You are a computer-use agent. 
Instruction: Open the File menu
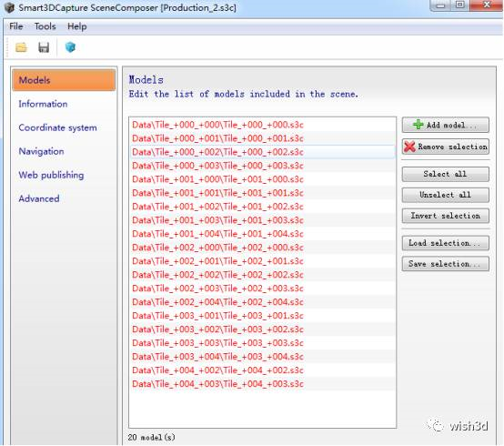(x=16, y=26)
